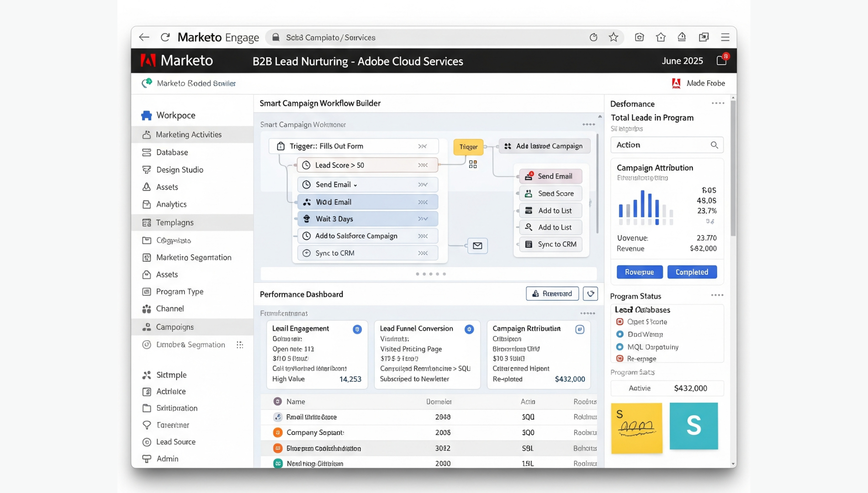
Task: Click the Sync to CRM action node
Action: [x=550, y=244]
